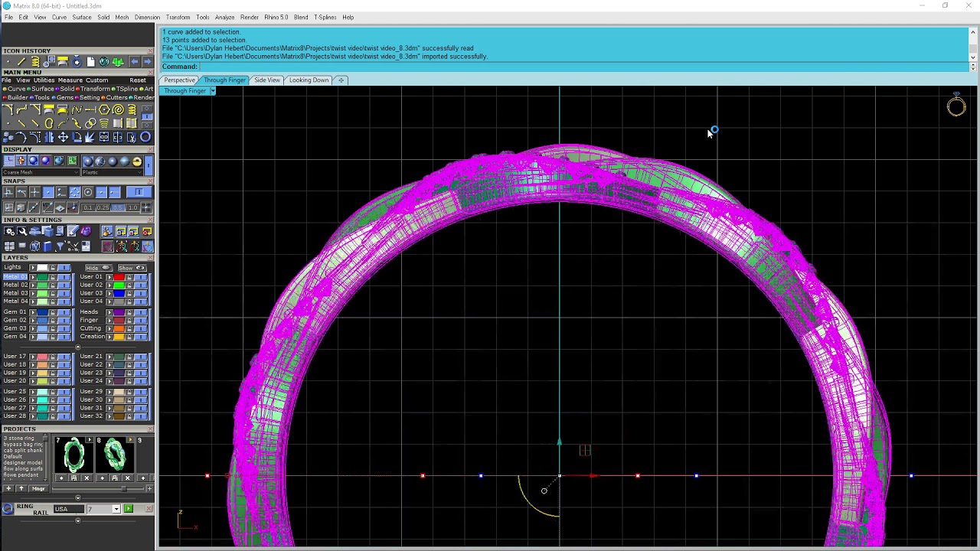
Task: Open the Plastic material dropdown
Action: tap(113, 172)
